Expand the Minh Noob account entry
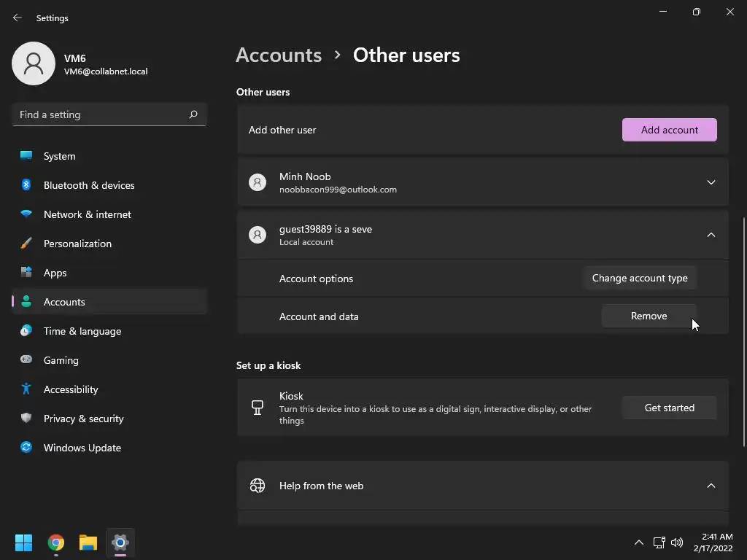Viewport: 747px width, 560px height. pos(711,182)
